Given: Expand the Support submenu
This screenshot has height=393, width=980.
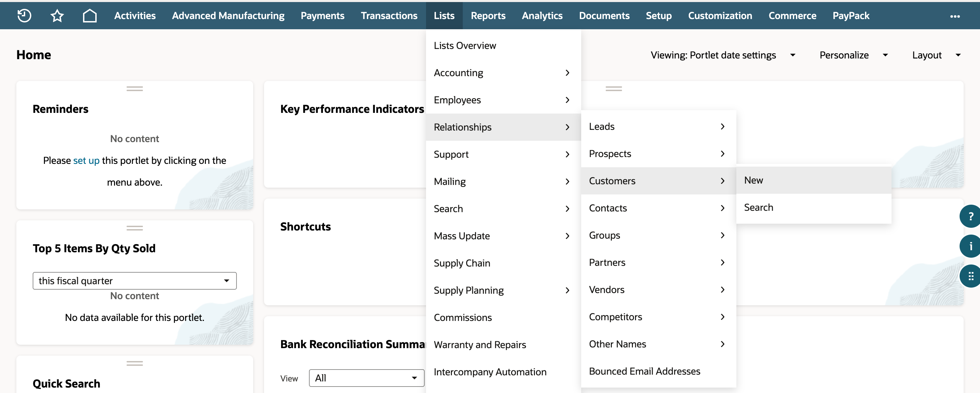Looking at the screenshot, I should click(503, 154).
